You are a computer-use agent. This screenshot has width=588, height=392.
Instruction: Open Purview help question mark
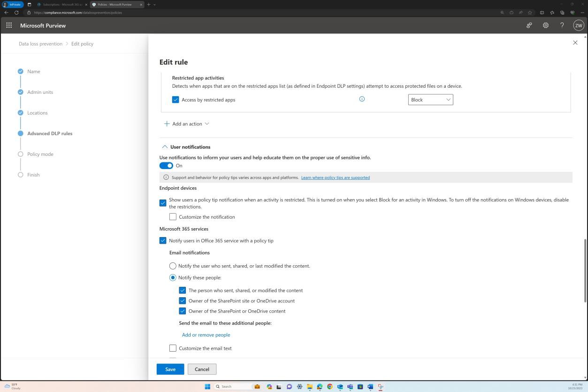tap(562, 25)
